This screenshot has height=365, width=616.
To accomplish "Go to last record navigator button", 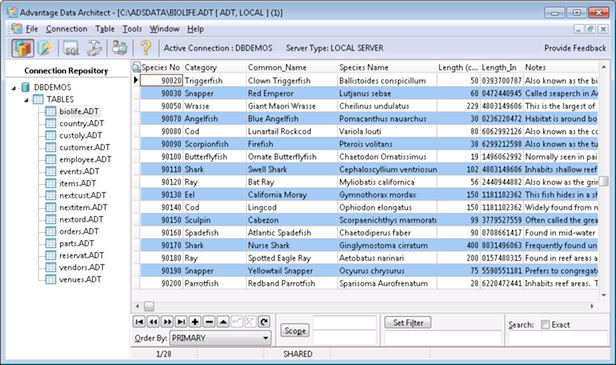I will tap(181, 322).
